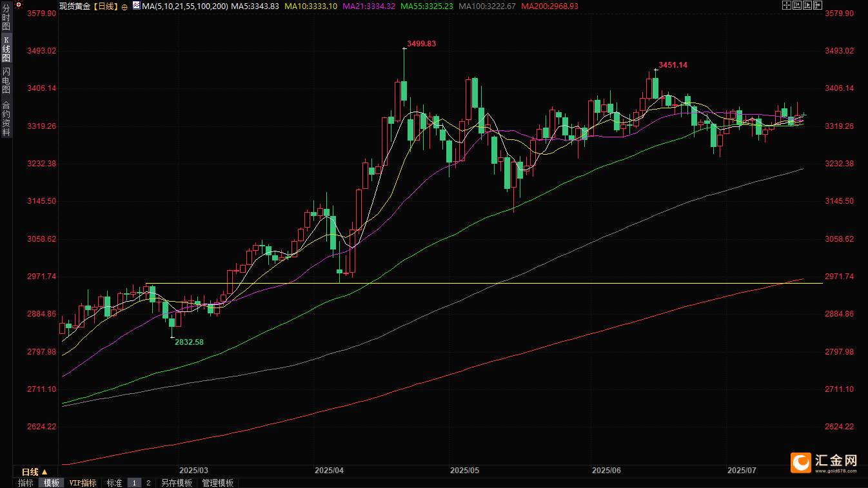Open the 合约资料 side tab
Image resolution: width=868 pixels, height=488 pixels.
click(6, 119)
